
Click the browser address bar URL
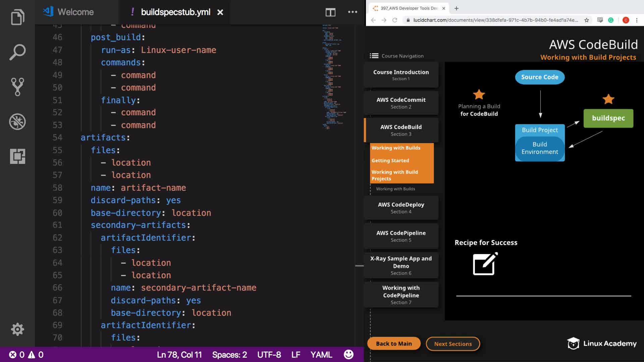(x=495, y=20)
